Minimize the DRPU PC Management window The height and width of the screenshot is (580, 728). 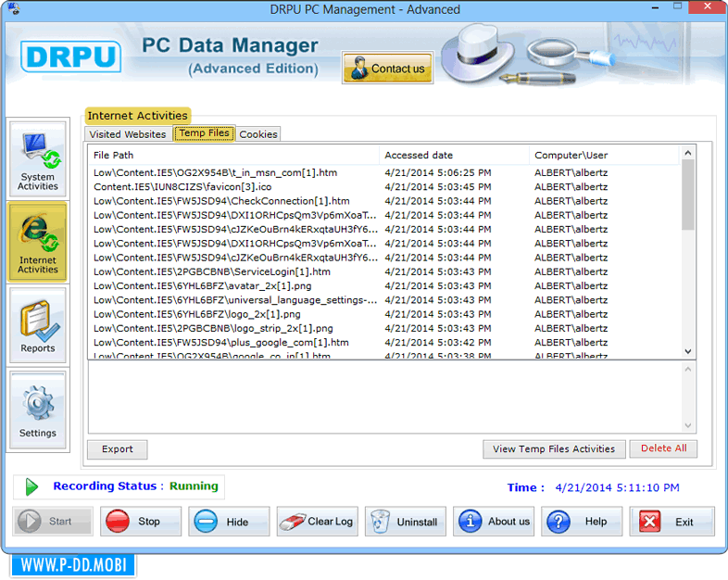pos(655,8)
